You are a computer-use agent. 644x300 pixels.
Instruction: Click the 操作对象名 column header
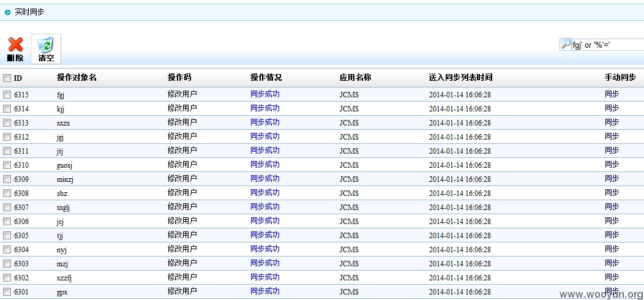[77, 78]
